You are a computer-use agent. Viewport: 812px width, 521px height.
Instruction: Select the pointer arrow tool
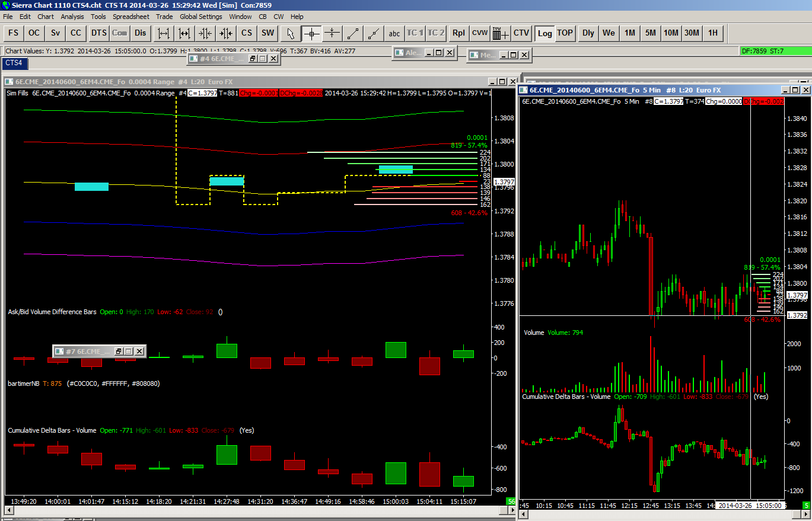tap(291, 33)
